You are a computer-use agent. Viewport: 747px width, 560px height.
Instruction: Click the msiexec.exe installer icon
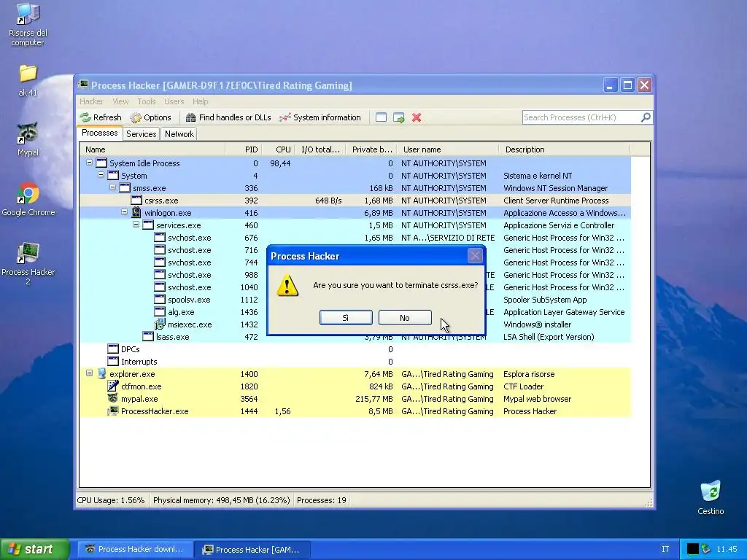coord(160,324)
